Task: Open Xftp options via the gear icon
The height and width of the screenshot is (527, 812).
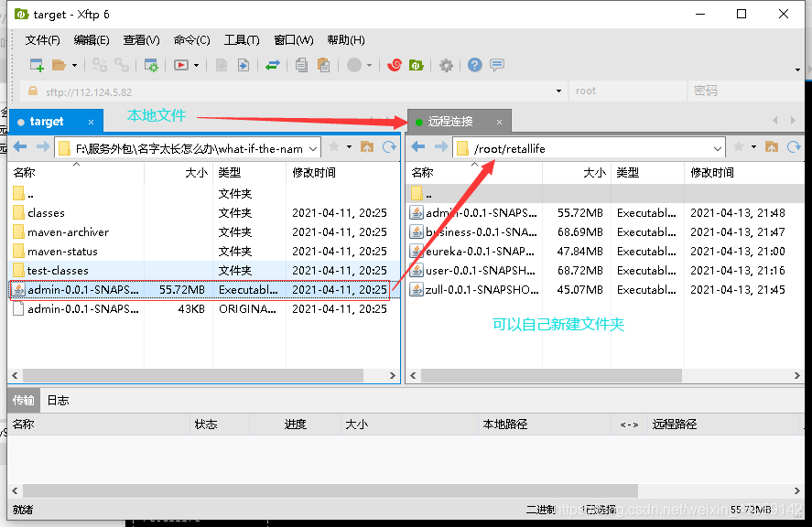Action: point(446,65)
